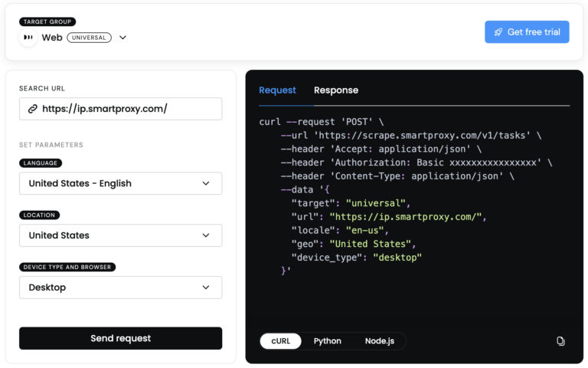The height and width of the screenshot is (368, 588).
Task: Select the Request tab
Action: (277, 90)
